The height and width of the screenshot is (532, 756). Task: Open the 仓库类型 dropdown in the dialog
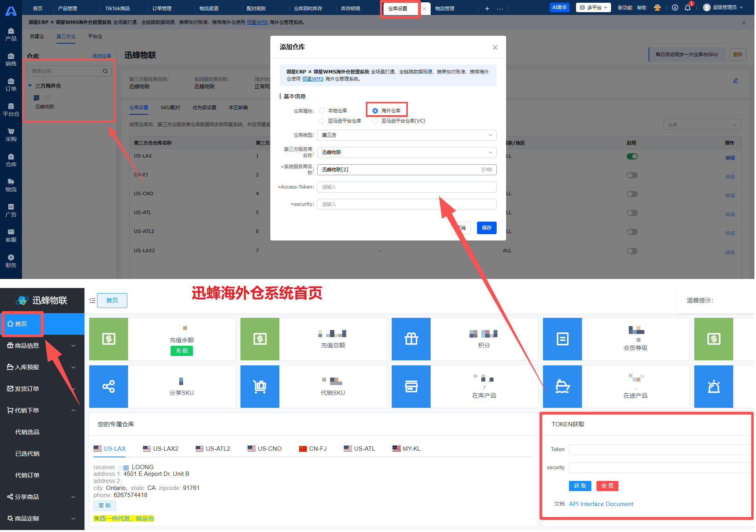pos(407,135)
